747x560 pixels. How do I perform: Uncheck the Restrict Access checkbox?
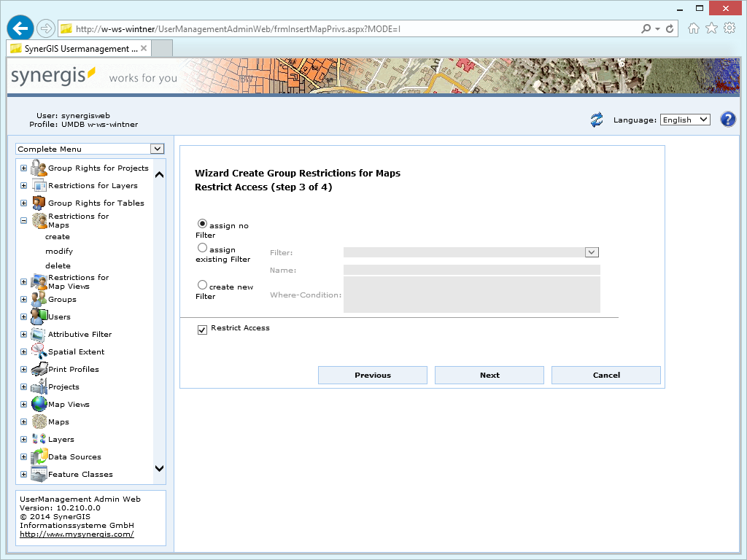tap(202, 330)
